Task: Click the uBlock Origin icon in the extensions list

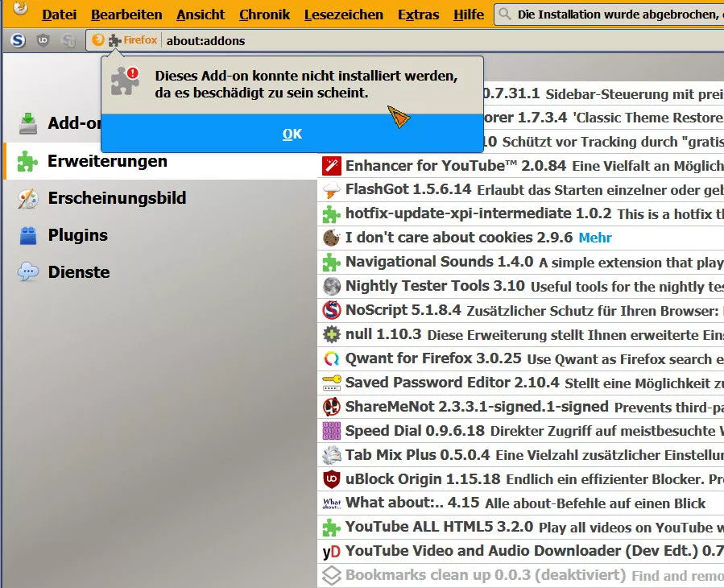Action: click(x=332, y=479)
